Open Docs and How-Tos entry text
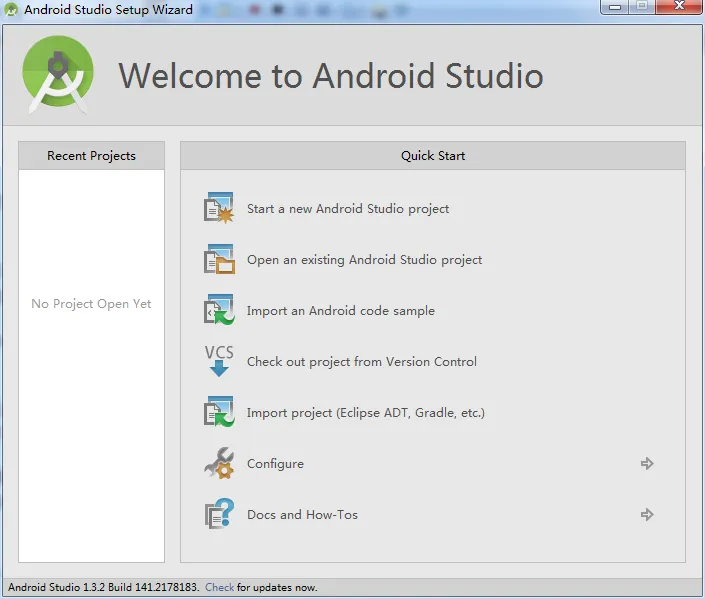Viewport: 705px width, 599px height. tap(302, 515)
